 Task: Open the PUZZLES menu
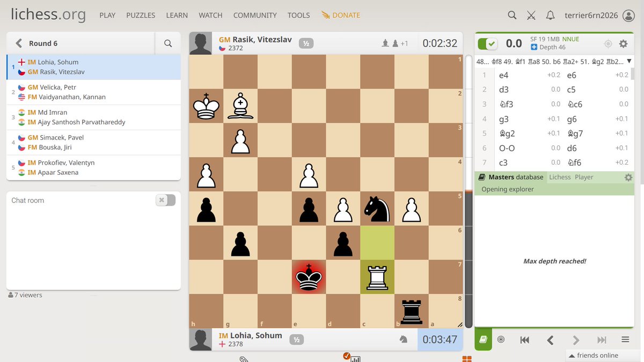(141, 16)
